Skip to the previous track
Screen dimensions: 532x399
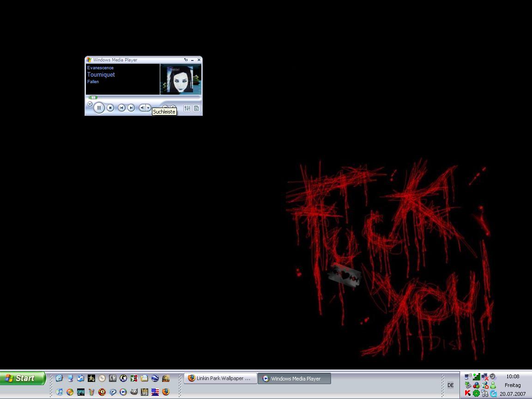click(121, 108)
